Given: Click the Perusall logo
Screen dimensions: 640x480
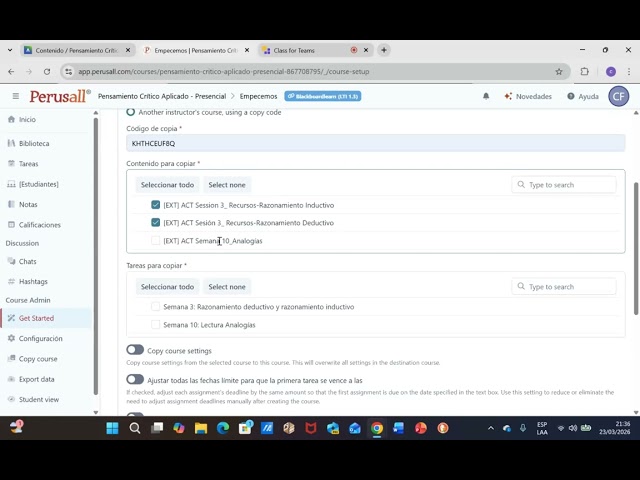Looking at the screenshot, I should pos(60,96).
